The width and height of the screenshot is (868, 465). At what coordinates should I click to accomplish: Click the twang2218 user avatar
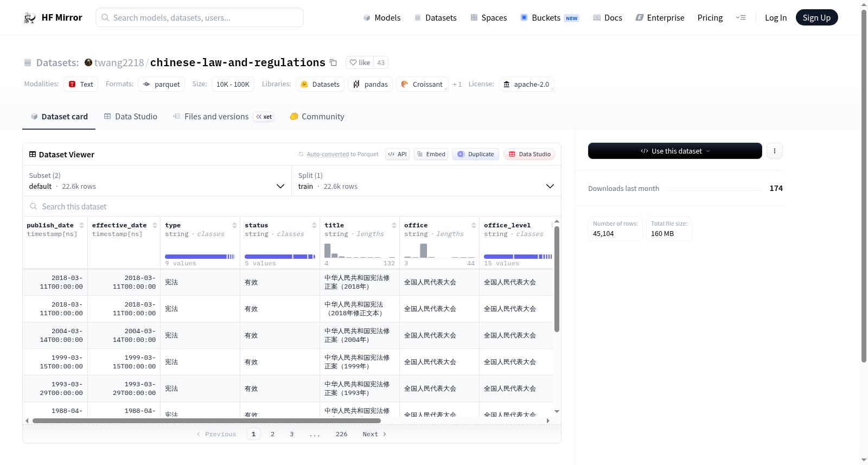(88, 62)
